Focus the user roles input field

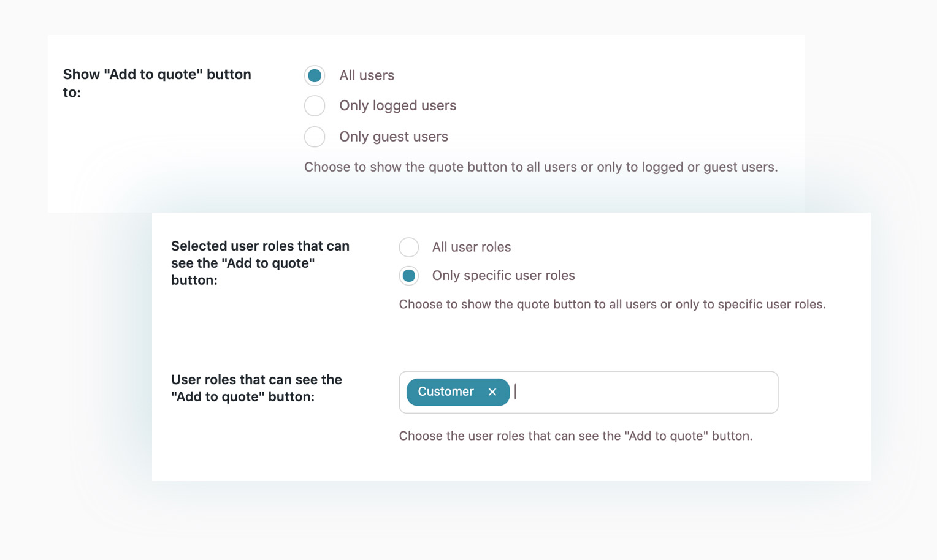pyautogui.click(x=644, y=392)
